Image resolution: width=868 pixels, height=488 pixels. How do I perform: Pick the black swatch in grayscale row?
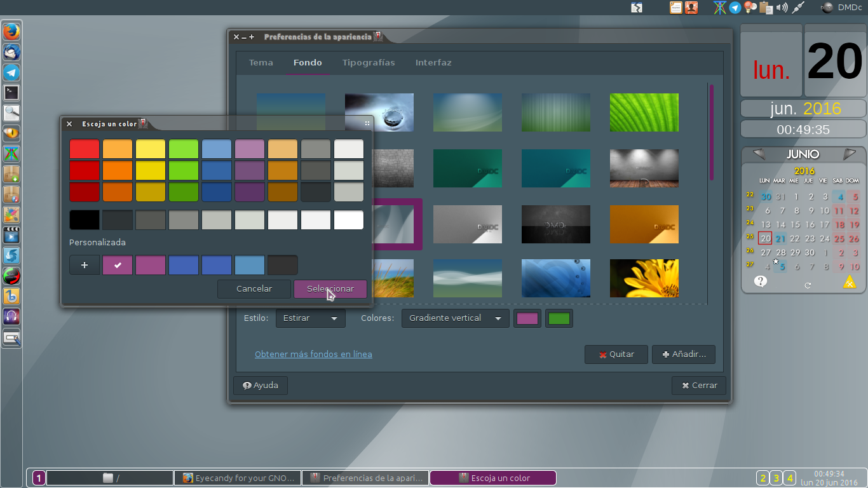(85, 220)
